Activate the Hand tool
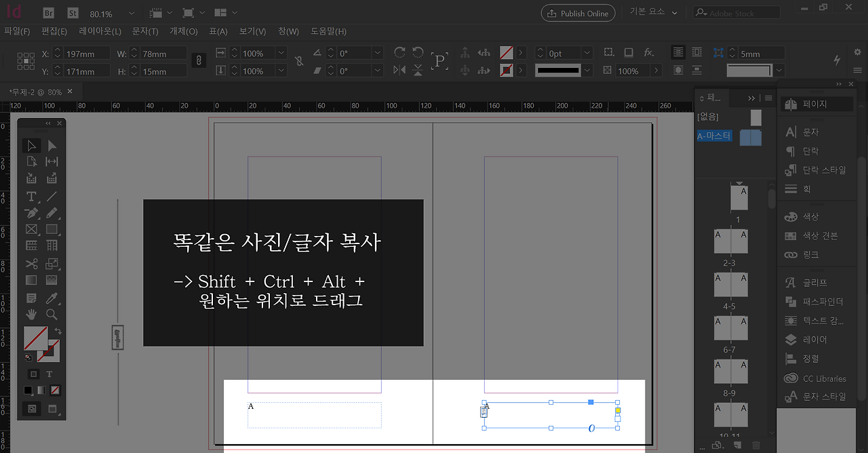The height and width of the screenshot is (453, 868). click(31, 315)
